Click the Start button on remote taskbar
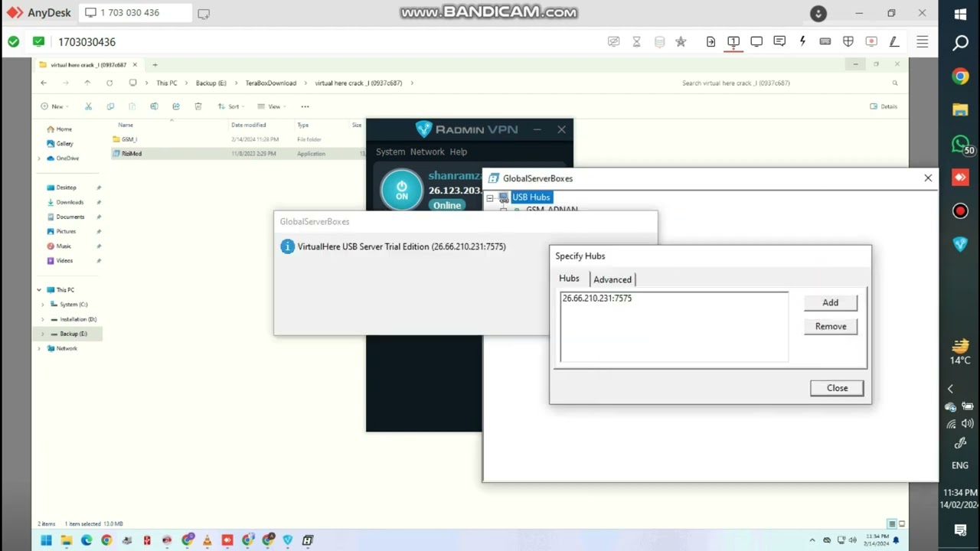Screen dimensions: 980x551 46,540
